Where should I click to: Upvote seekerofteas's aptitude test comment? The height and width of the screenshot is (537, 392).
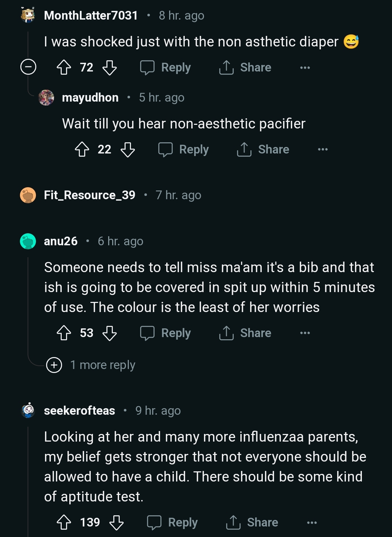(x=64, y=522)
